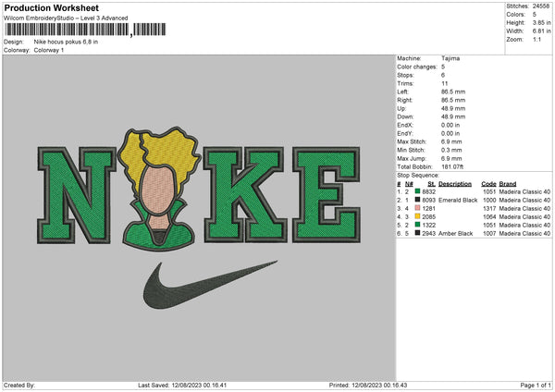Click the 'Colors:' label in header

point(515,15)
